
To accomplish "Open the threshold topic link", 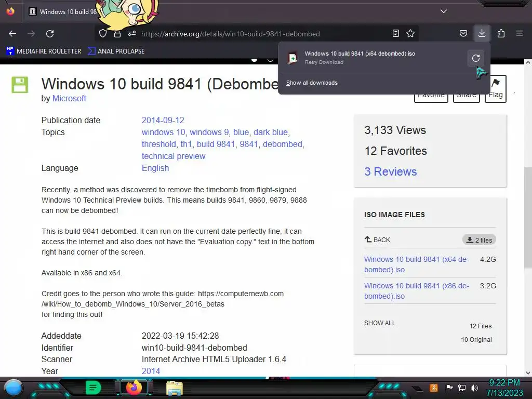I will pyautogui.click(x=159, y=144).
